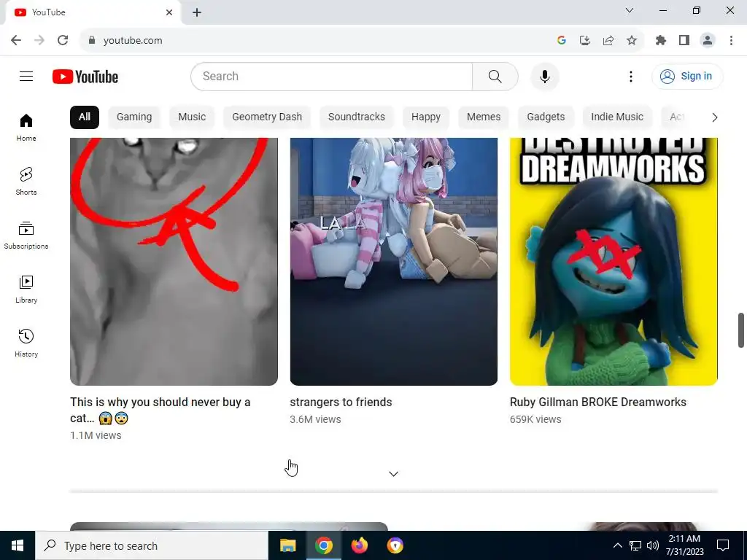Open the Chrome profile avatar
This screenshot has height=560, width=747.
click(708, 41)
